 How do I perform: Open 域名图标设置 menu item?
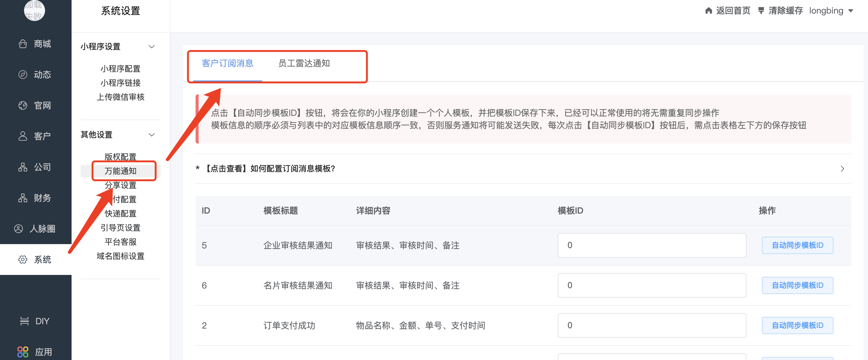(120, 256)
